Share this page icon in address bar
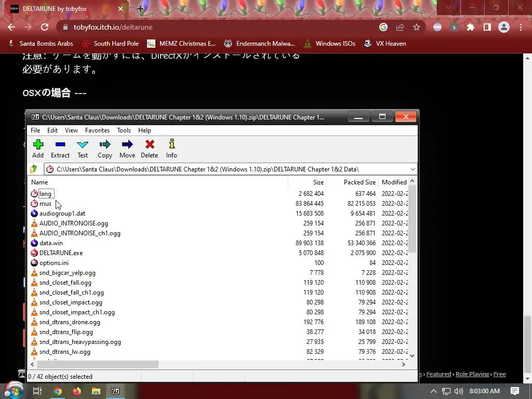Image resolution: width=532 pixels, height=399 pixels. (400, 27)
